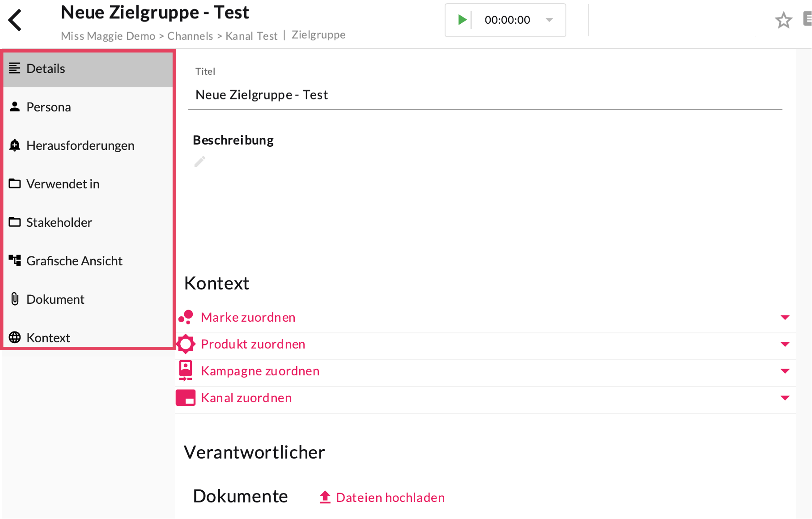Image resolution: width=812 pixels, height=519 pixels.
Task: Select Verwendet in from the sidebar
Action: pyautogui.click(x=63, y=184)
